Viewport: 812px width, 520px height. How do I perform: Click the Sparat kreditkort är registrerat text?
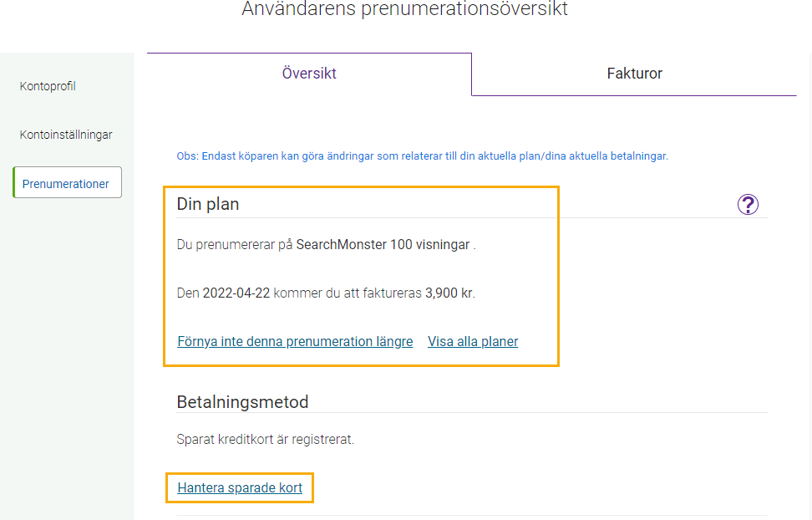click(265, 440)
